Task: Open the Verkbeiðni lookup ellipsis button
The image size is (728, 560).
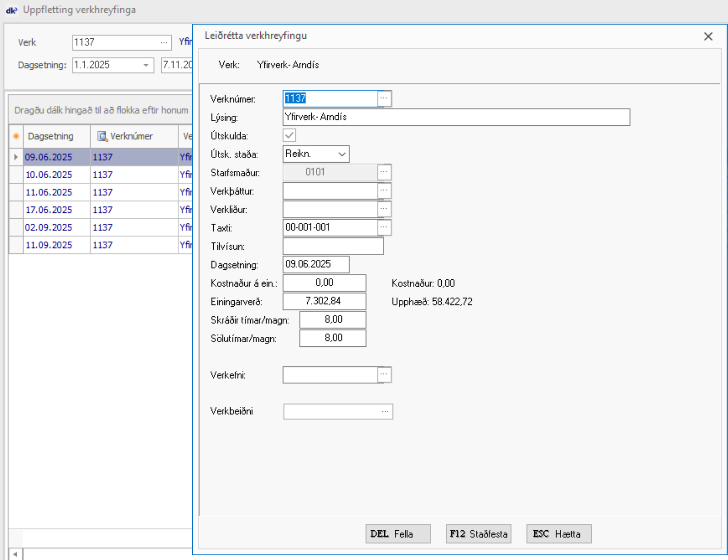Action: pos(385,412)
